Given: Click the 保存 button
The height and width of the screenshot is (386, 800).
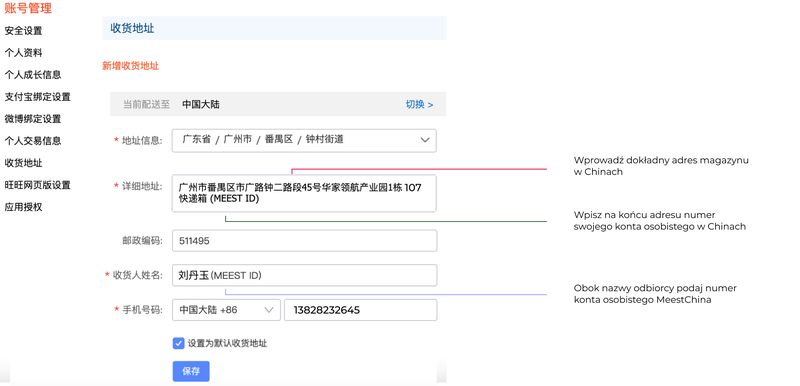Looking at the screenshot, I should click(x=191, y=371).
